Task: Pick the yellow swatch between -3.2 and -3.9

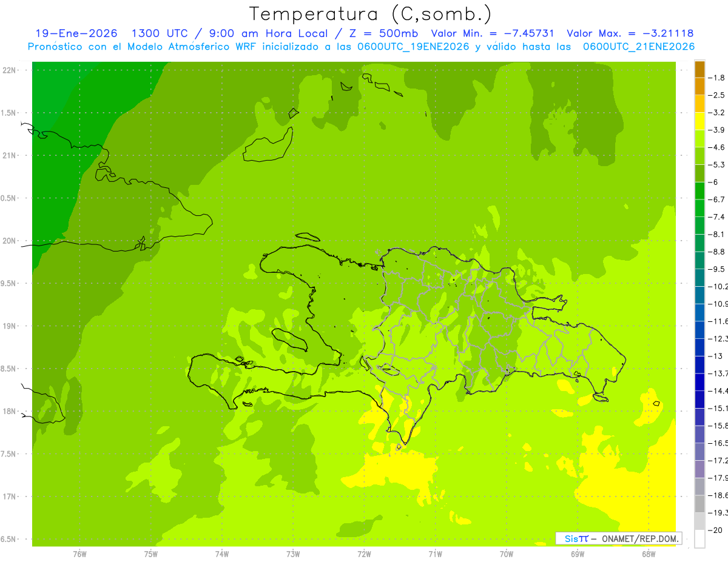Action: tap(699, 121)
